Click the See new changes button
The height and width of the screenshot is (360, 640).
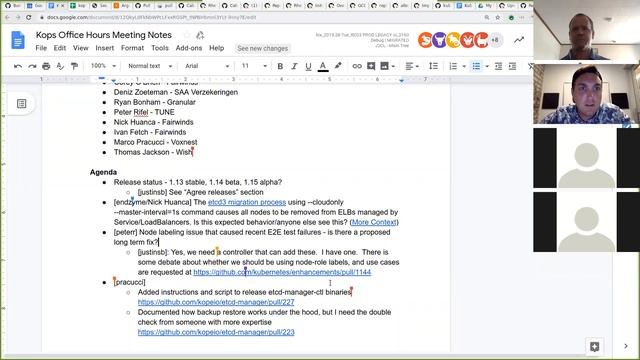pyautogui.click(x=262, y=48)
